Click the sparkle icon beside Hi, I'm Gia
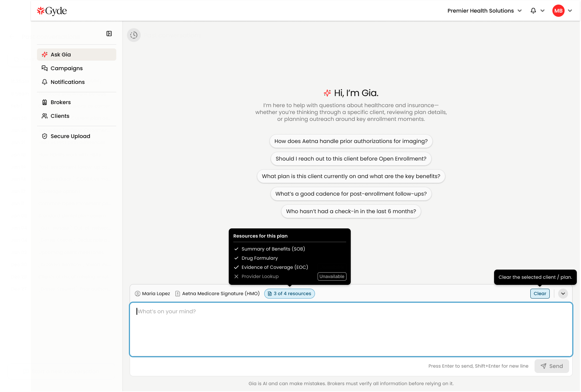This screenshot has width=581, height=392. click(327, 93)
